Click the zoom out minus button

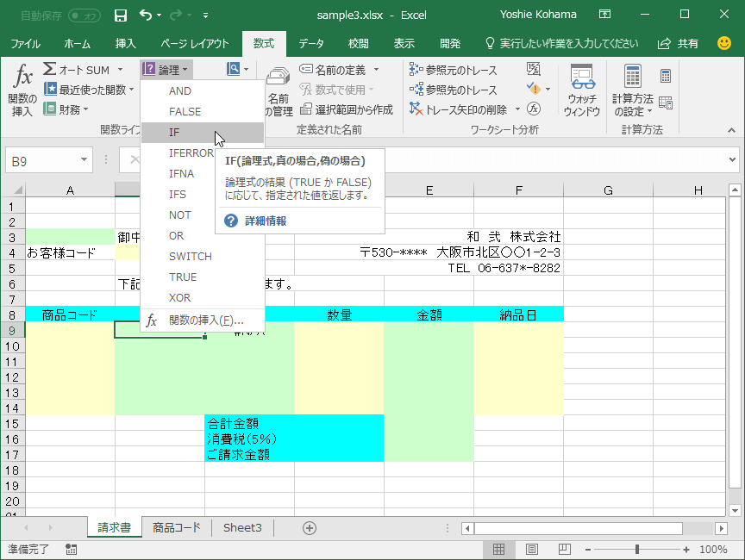tap(588, 550)
